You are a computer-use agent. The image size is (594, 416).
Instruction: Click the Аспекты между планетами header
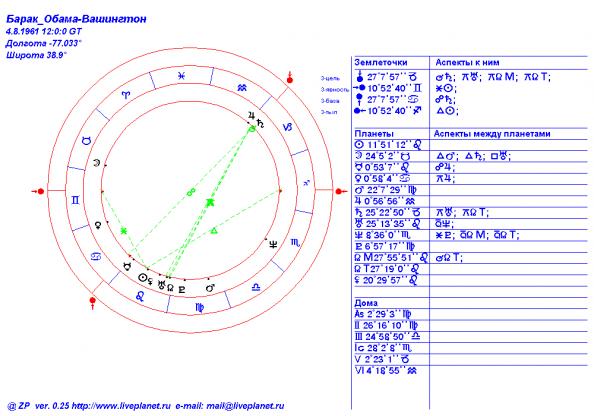point(492,134)
